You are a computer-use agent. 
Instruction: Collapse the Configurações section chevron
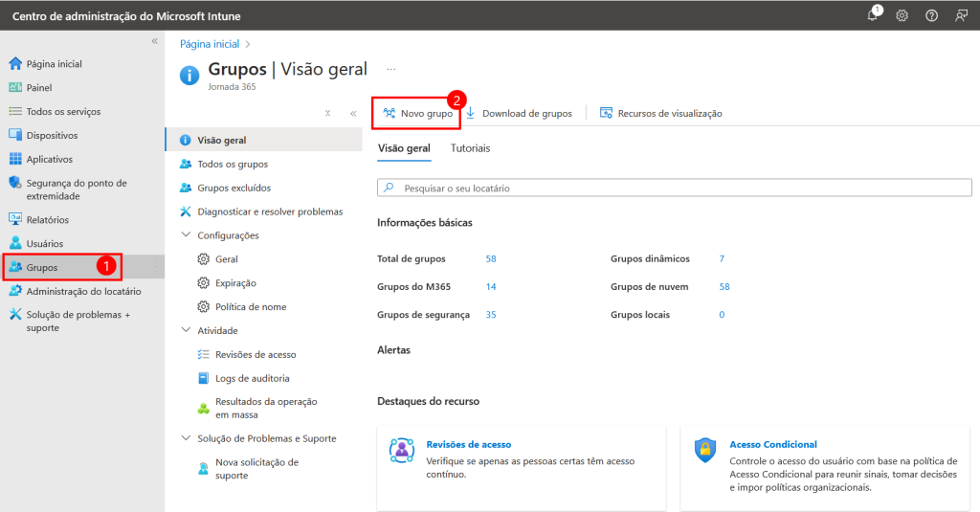click(186, 235)
